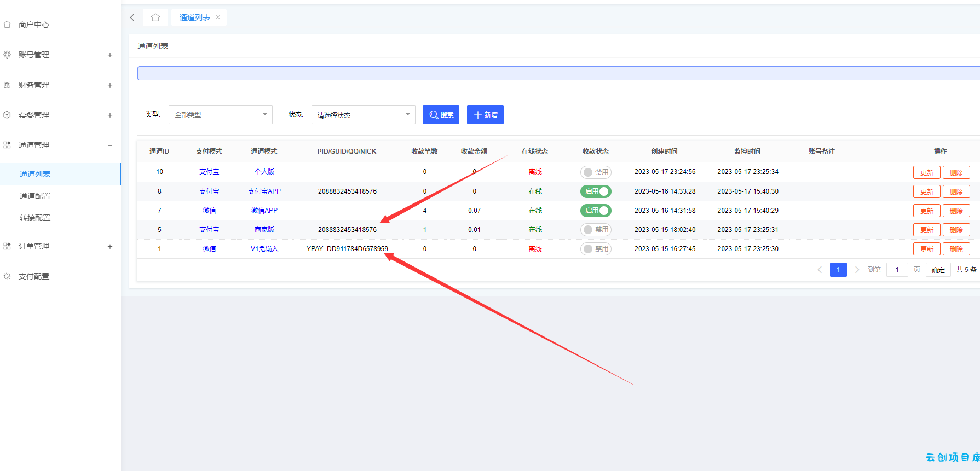
Task: Click the back arrow beside tabs
Action: pos(132,18)
